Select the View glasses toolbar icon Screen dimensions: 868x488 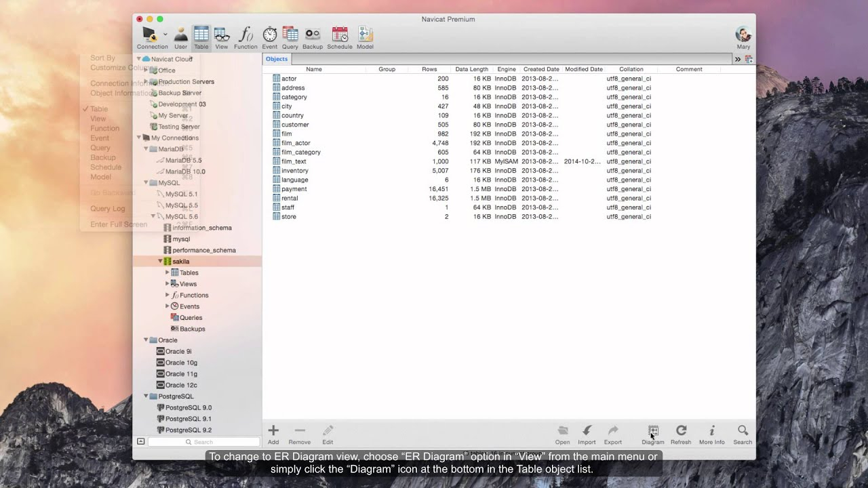point(222,35)
